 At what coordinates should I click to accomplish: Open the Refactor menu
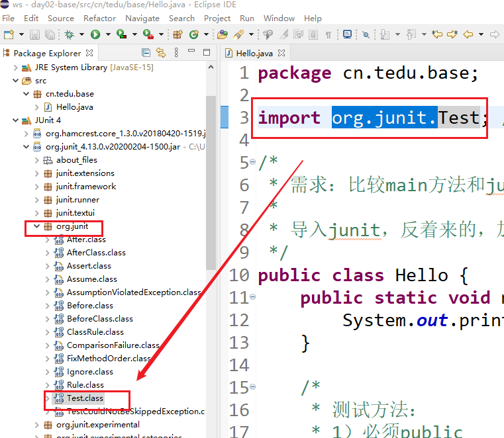click(x=99, y=19)
